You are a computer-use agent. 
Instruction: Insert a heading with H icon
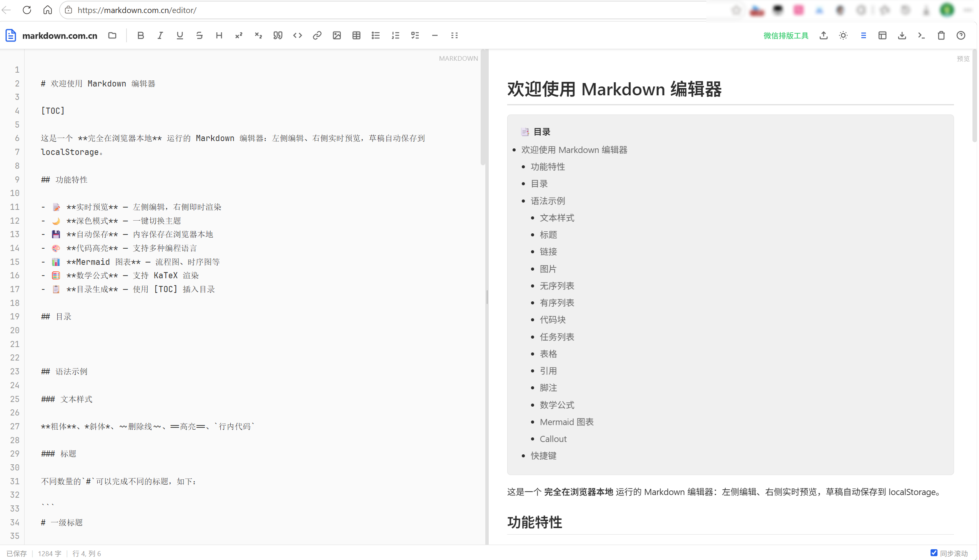click(219, 35)
